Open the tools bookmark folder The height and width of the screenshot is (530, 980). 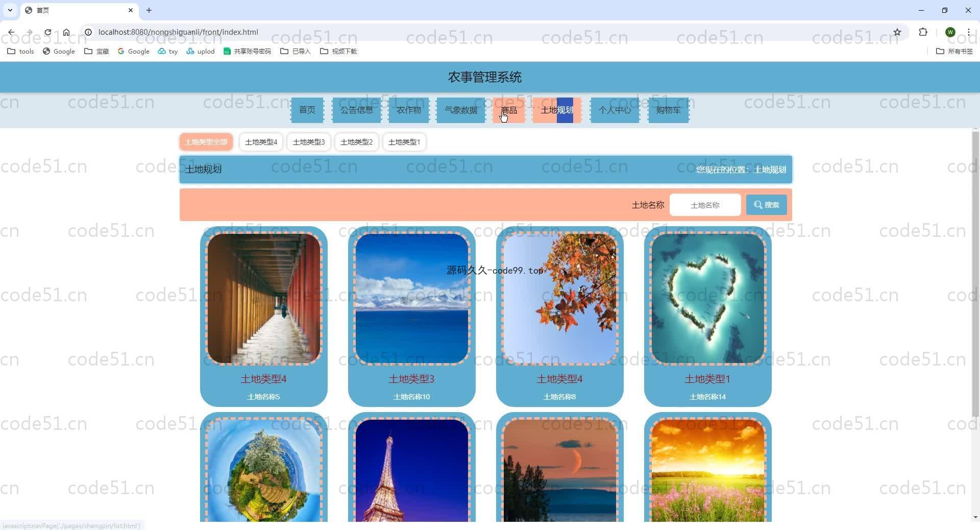(x=21, y=51)
